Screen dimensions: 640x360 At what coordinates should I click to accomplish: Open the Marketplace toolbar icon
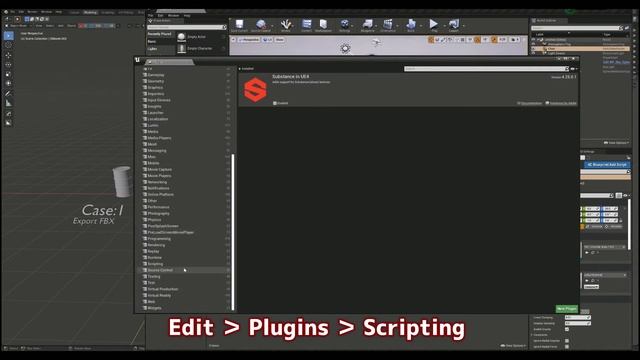[x=323, y=25]
